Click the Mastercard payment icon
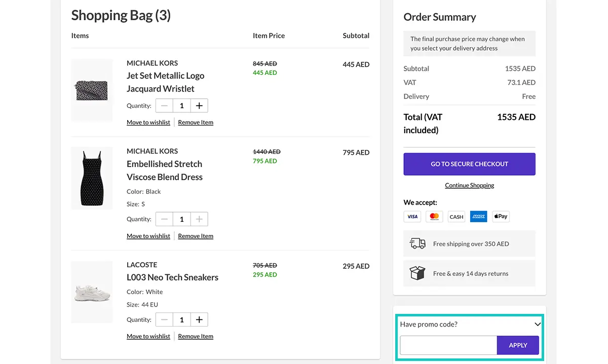608x364 pixels. click(434, 217)
